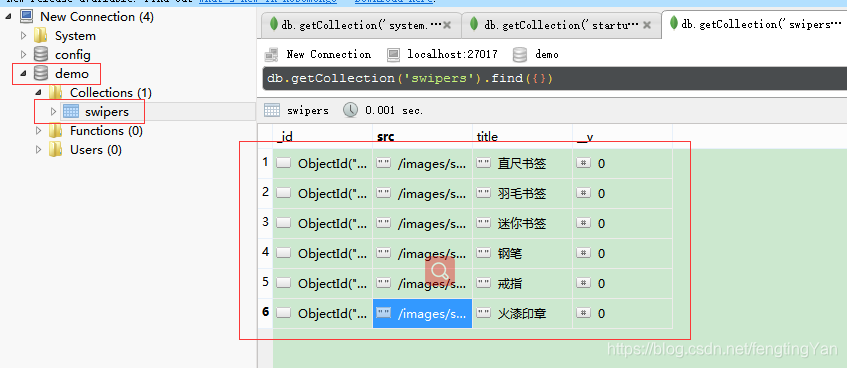Screen dimensions: 847x368
Task: Select the demo database label
Action: tap(72, 73)
